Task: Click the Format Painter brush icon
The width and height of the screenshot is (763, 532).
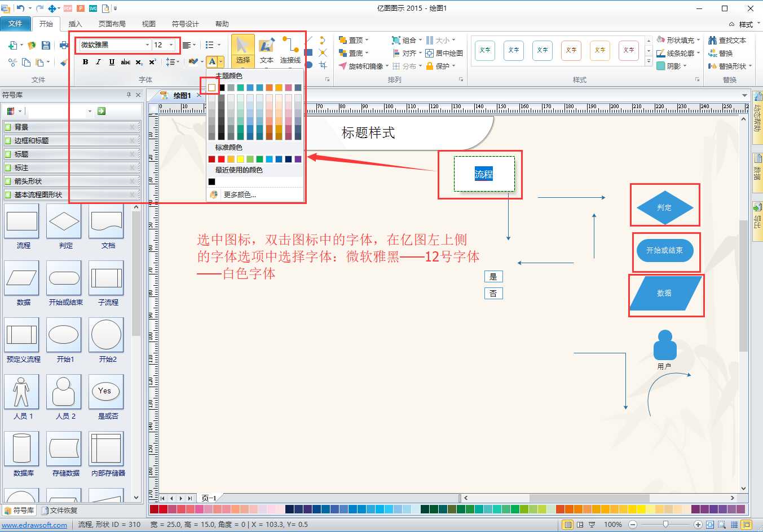Action: click(x=64, y=62)
